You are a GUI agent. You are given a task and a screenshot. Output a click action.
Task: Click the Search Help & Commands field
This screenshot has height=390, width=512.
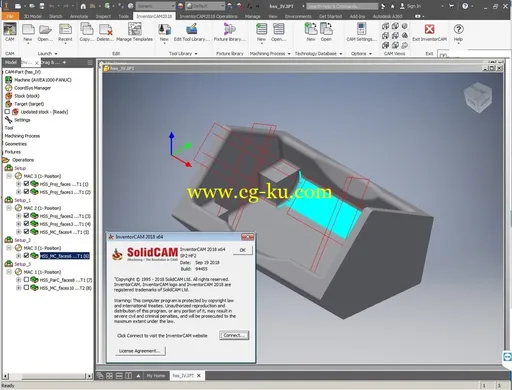pyautogui.click(x=342, y=6)
